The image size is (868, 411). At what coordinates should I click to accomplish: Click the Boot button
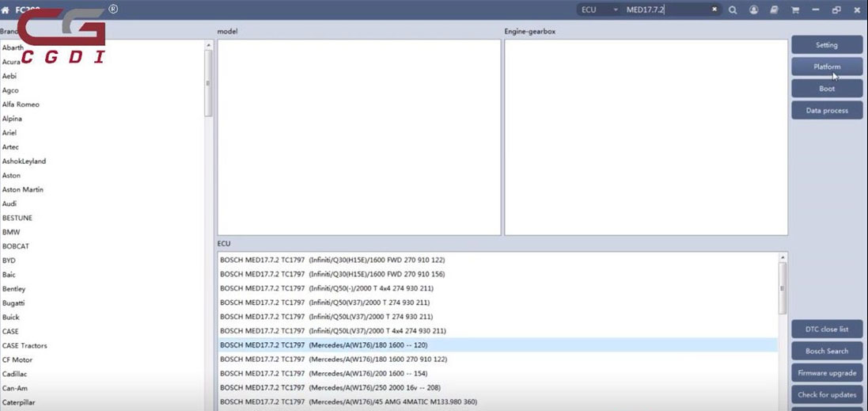827,89
